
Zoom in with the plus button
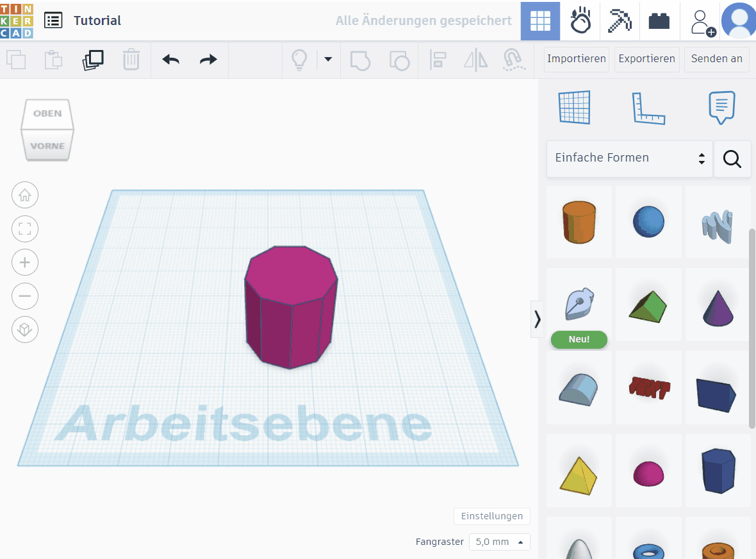25,262
